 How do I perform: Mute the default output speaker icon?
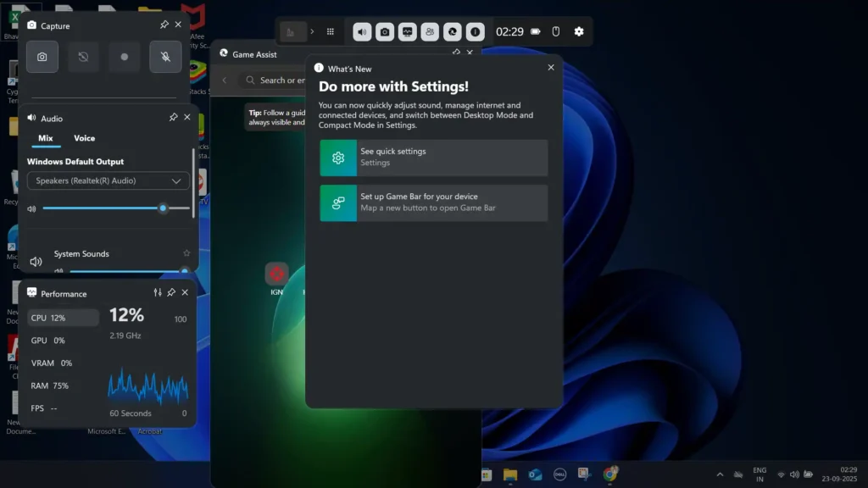31,208
